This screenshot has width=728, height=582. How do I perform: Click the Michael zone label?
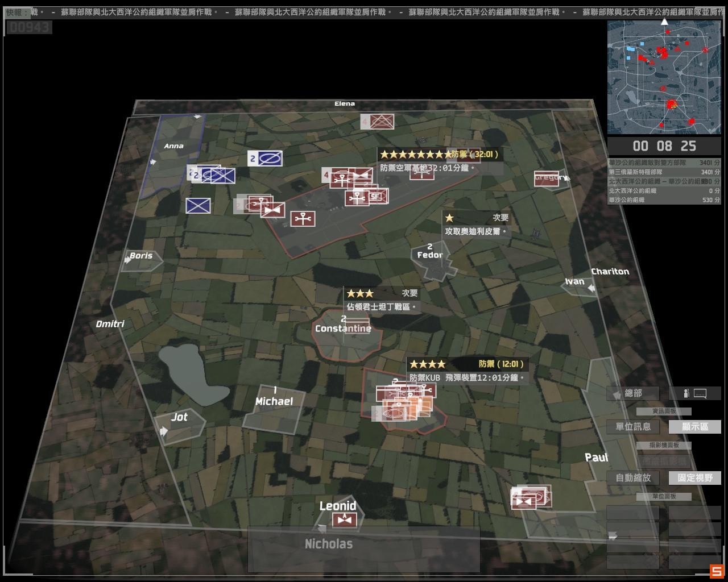point(274,401)
